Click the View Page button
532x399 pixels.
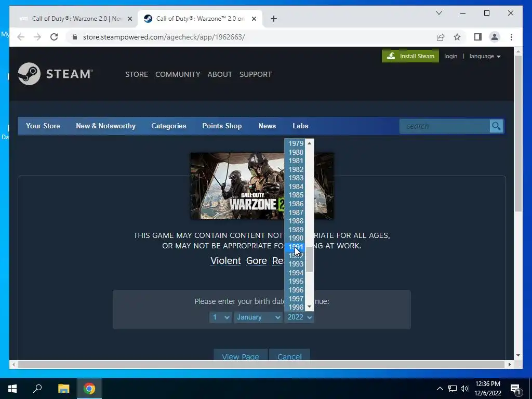(241, 354)
